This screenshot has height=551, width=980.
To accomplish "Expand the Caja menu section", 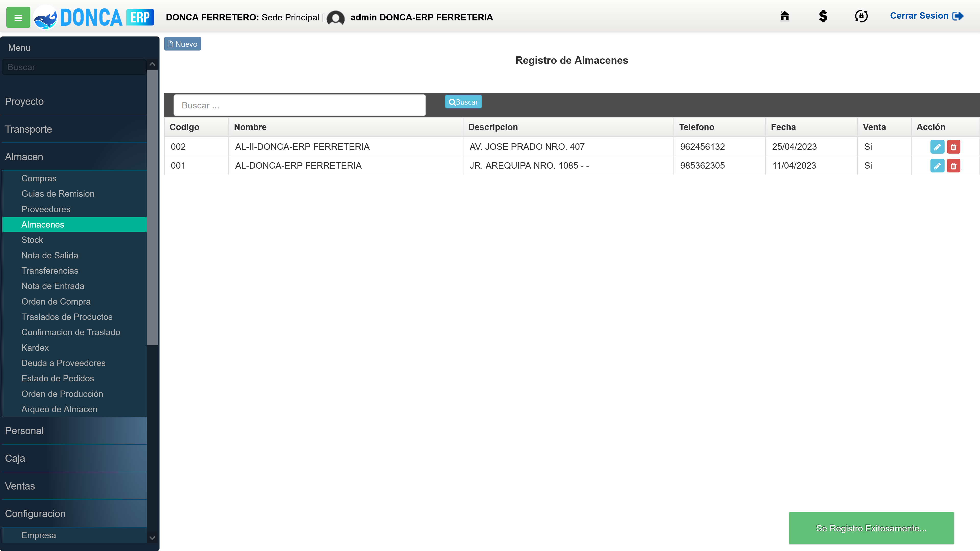I will [74, 459].
